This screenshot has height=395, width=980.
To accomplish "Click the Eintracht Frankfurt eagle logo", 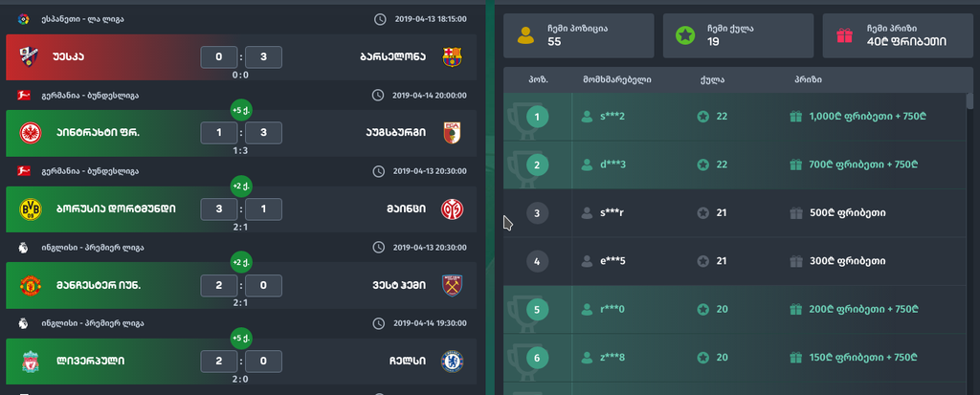I will tap(30, 133).
